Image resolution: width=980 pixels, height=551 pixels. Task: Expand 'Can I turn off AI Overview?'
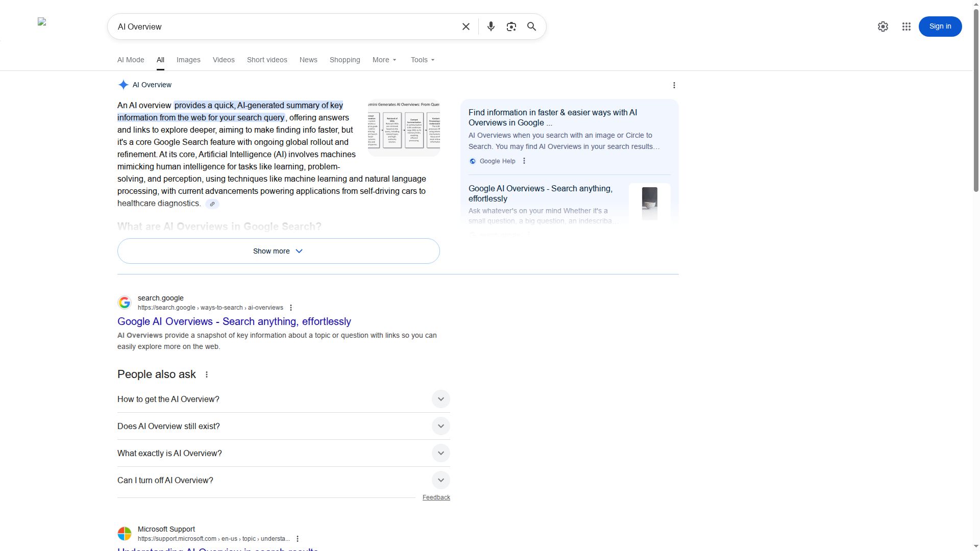point(440,480)
